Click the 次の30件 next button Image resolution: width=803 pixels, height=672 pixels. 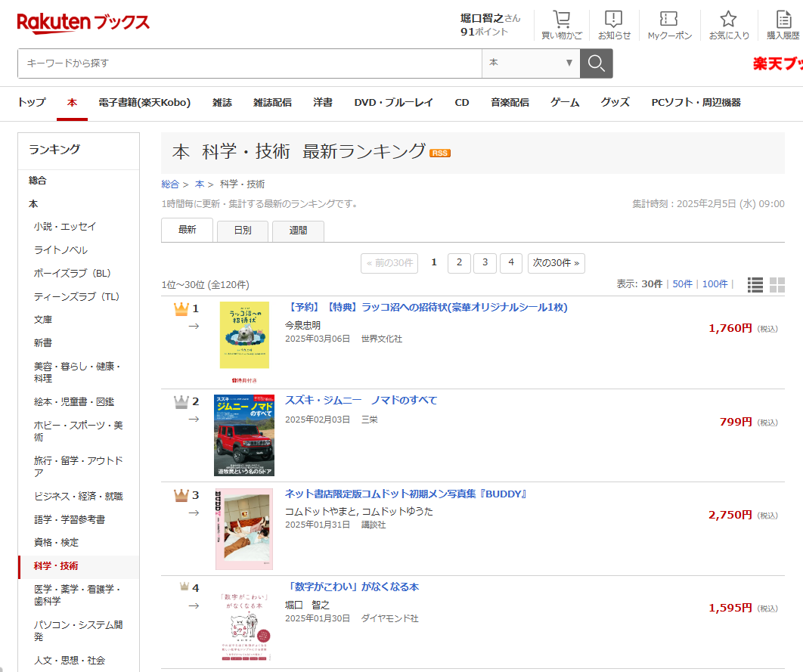557,263
